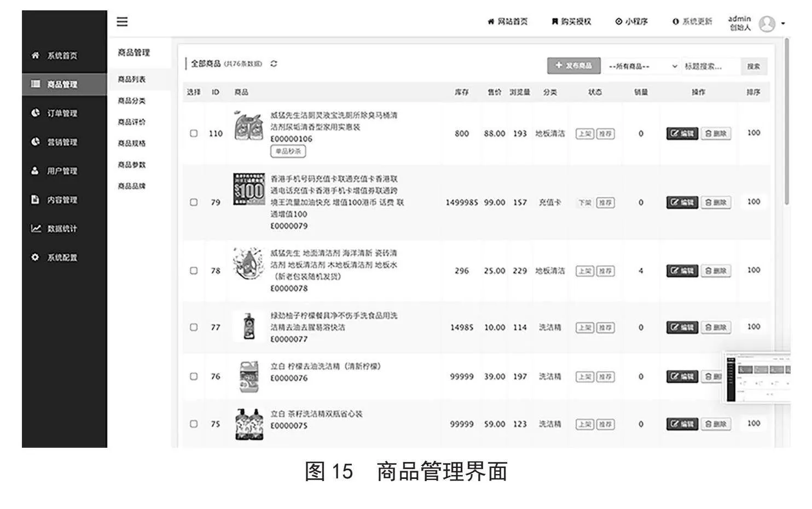Open 商品规格 submenu item
Viewport: 812px width, 509px height.
pyautogui.click(x=132, y=143)
